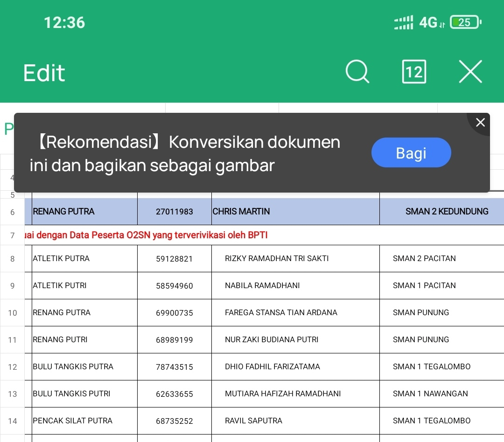The width and height of the screenshot is (504, 442).
Task: Close the document with the X icon
Action: tap(470, 72)
